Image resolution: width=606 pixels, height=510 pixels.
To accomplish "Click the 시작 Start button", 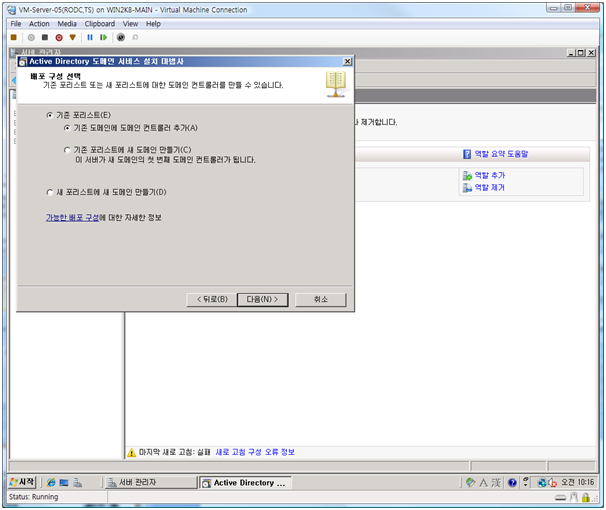I will click(22, 483).
